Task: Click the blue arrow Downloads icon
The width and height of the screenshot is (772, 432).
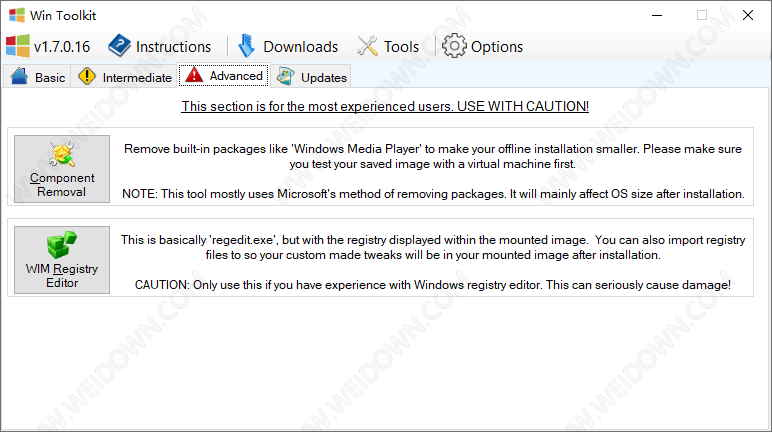Action: 247,46
